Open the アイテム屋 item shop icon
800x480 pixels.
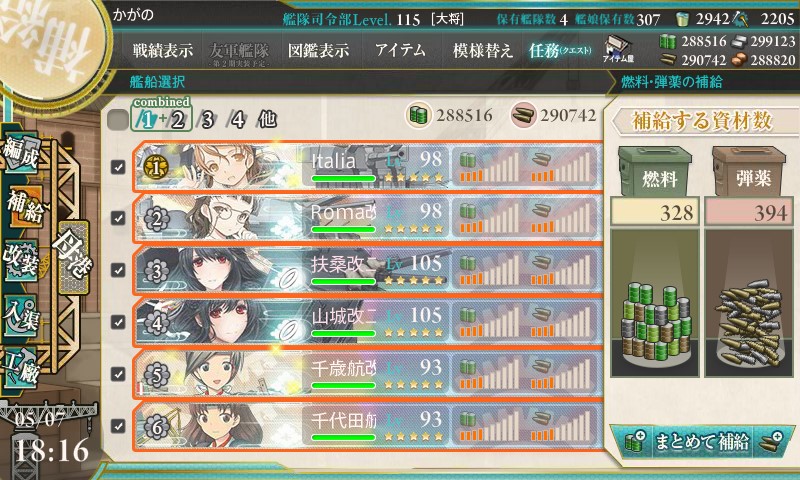(x=617, y=49)
